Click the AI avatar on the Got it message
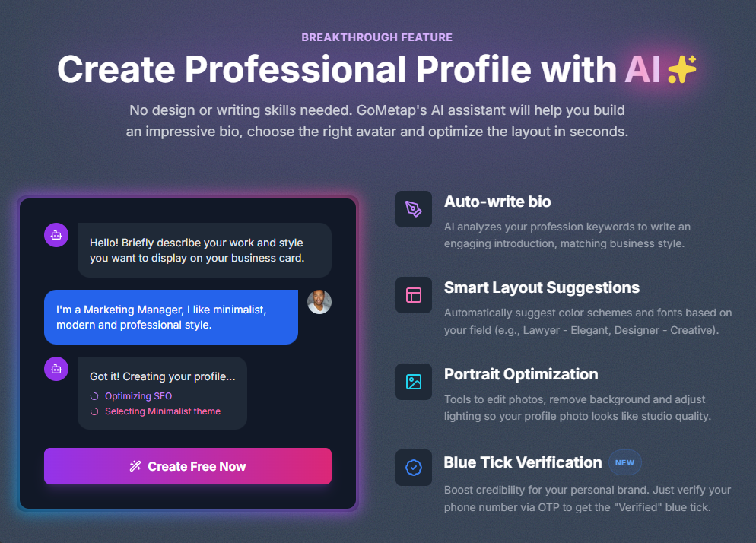This screenshot has height=543, width=756. point(56,369)
